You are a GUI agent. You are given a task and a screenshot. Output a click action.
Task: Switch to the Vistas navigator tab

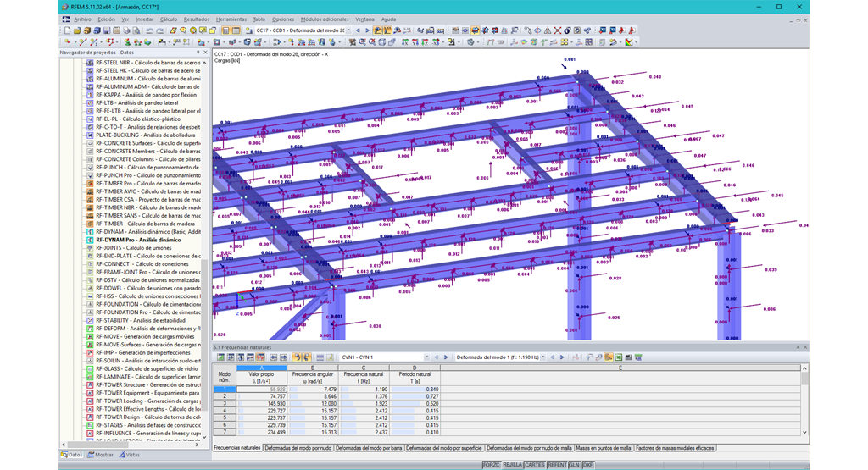[x=130, y=455]
